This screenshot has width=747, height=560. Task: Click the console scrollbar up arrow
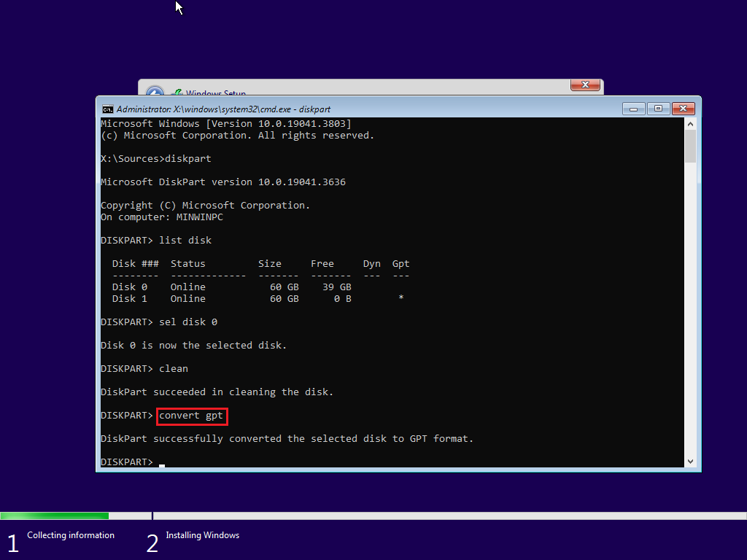pos(690,124)
